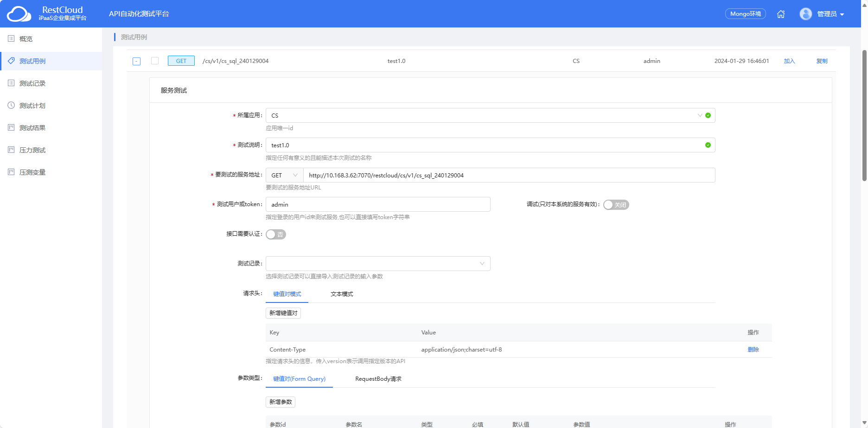Open 测试记录 via its sidebar icon
The image size is (868, 428).
click(x=11, y=83)
